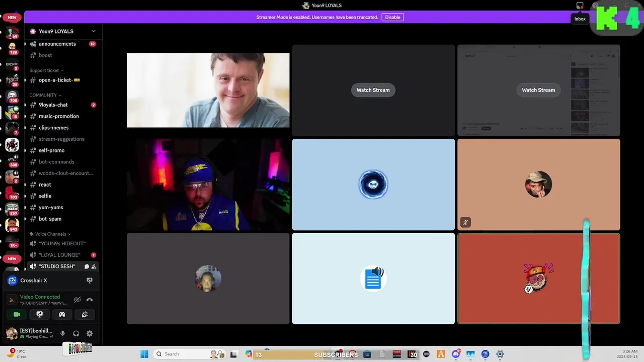Image resolution: width=644 pixels, height=362 pixels.
Task: Toggle noise suppression in the voice panel
Action: [77, 300]
